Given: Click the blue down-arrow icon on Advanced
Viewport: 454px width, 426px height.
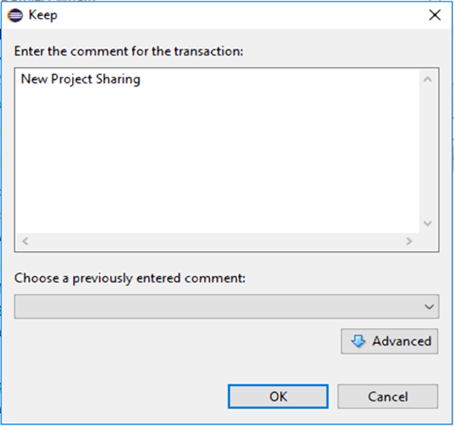Looking at the screenshot, I should tap(358, 341).
